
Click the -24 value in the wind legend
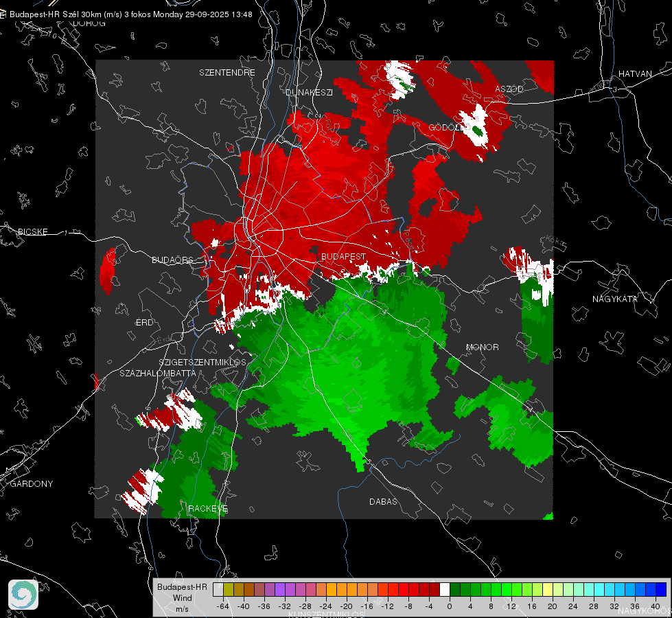click(x=326, y=606)
